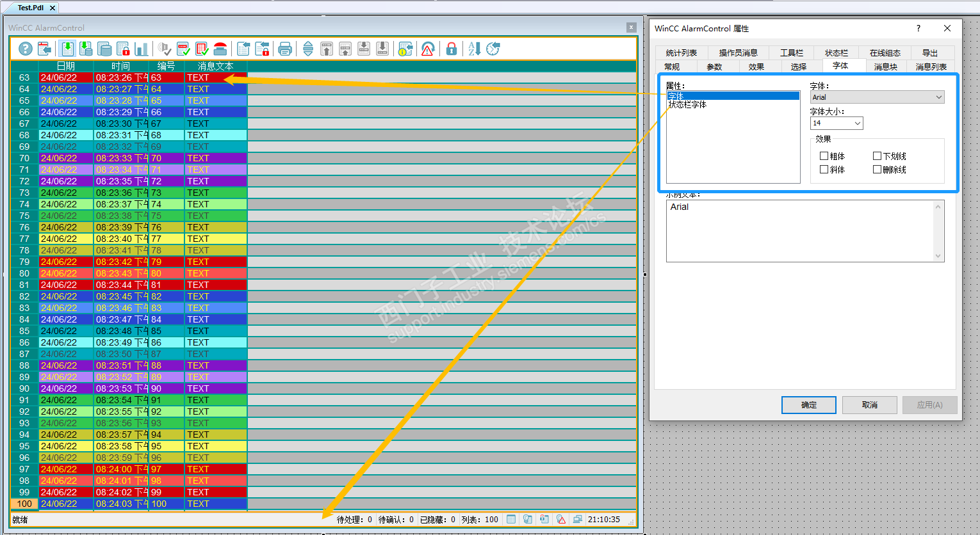This screenshot has width=980, height=535.
Task: Open the 工具栏 tab
Action: tap(792, 53)
